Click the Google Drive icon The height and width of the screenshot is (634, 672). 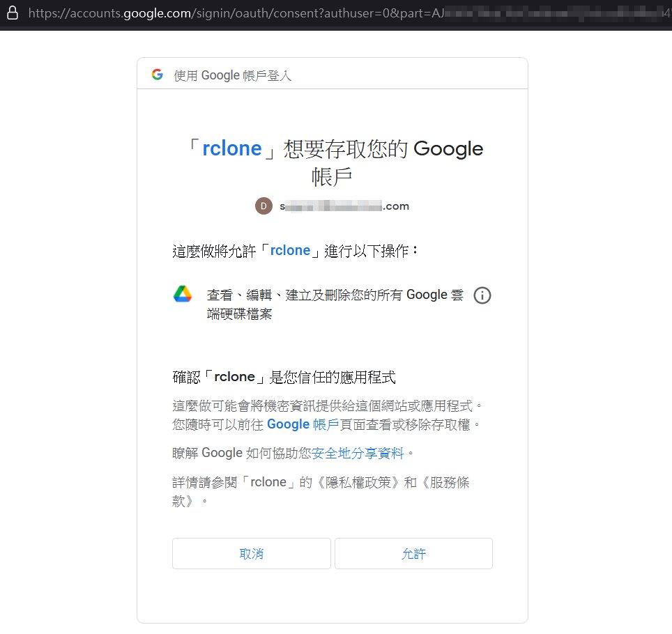[183, 295]
